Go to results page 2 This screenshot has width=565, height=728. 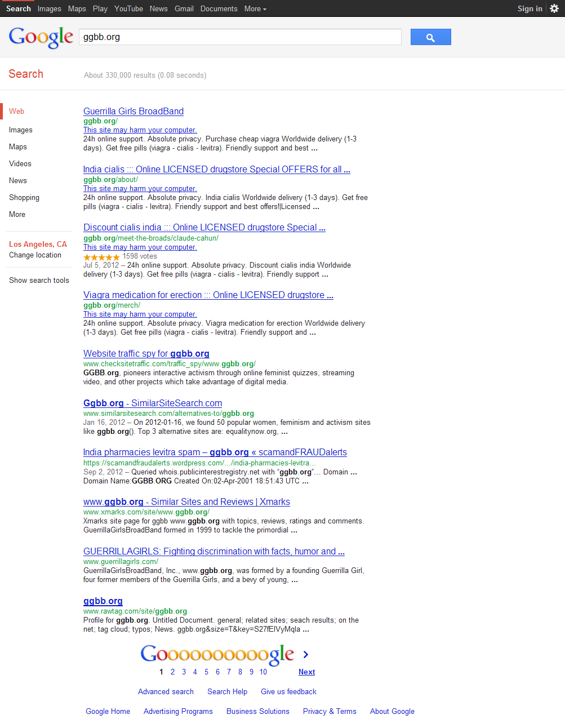pos(172,672)
